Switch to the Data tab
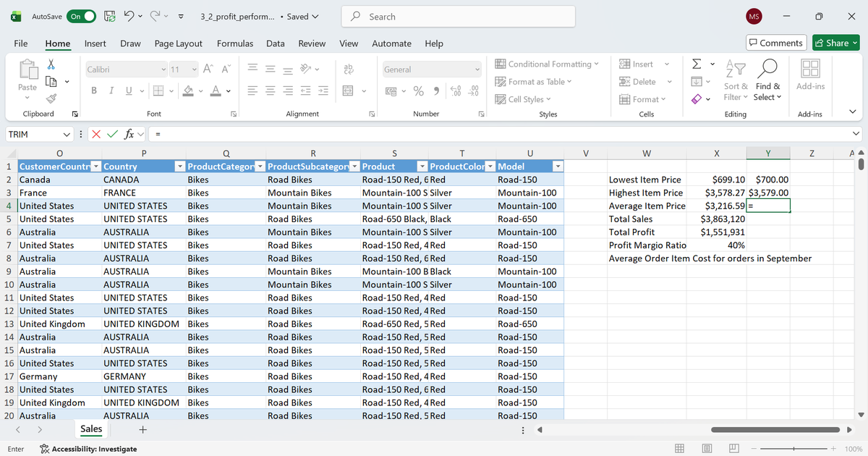This screenshot has height=456, width=868. 276,43
